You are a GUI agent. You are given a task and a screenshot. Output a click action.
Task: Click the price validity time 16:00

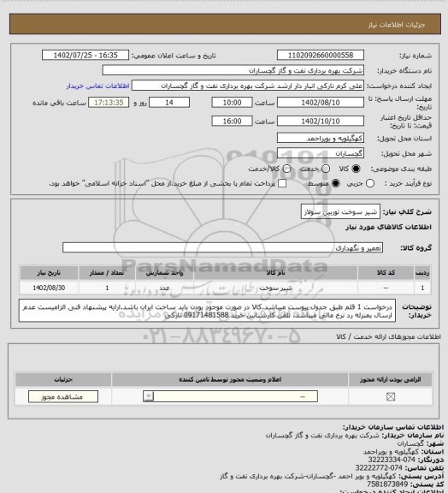tap(233, 121)
